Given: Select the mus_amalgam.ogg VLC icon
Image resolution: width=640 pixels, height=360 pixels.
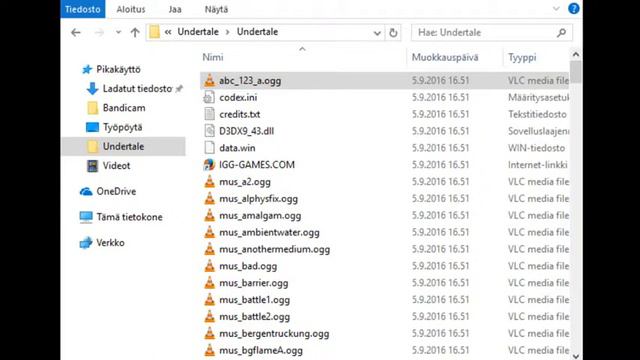Looking at the screenshot, I should point(209,215).
